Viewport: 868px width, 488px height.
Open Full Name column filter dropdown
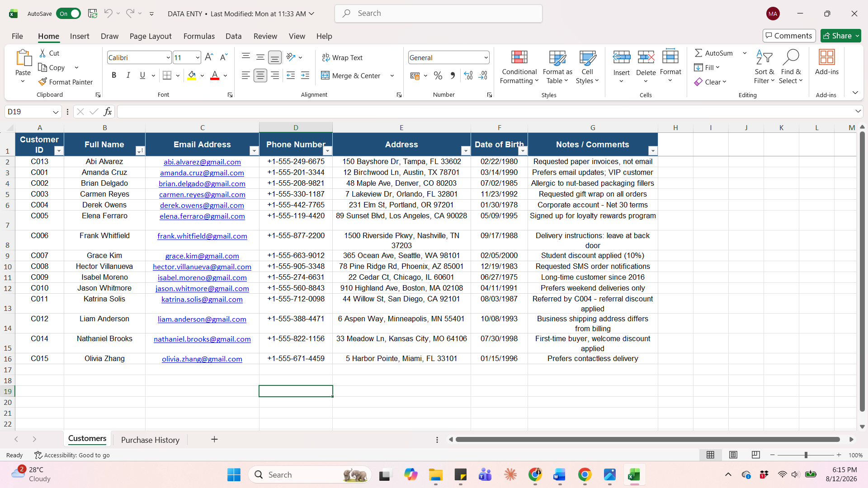coord(140,150)
